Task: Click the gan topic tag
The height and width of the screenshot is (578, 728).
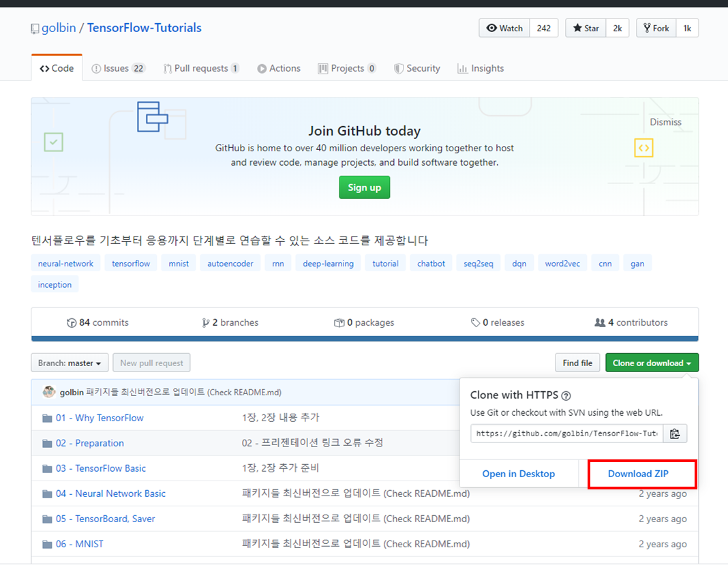Action: [x=637, y=264]
